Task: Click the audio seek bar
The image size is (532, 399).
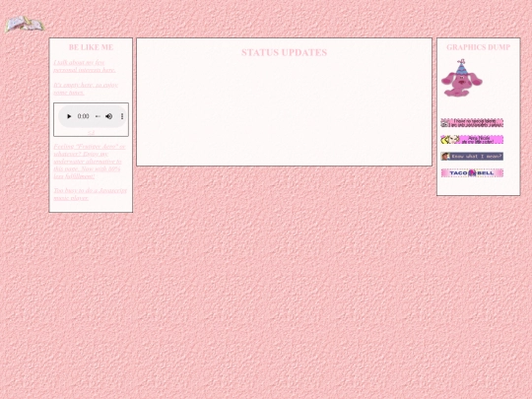Action: 98,116
